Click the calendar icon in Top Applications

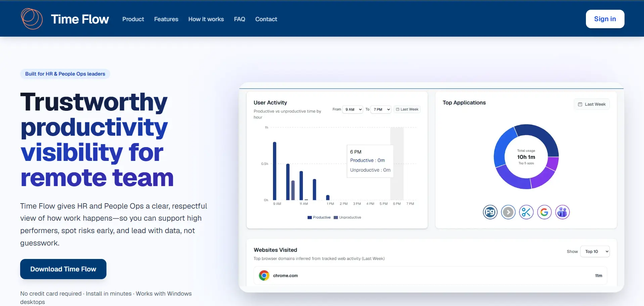[x=580, y=104]
